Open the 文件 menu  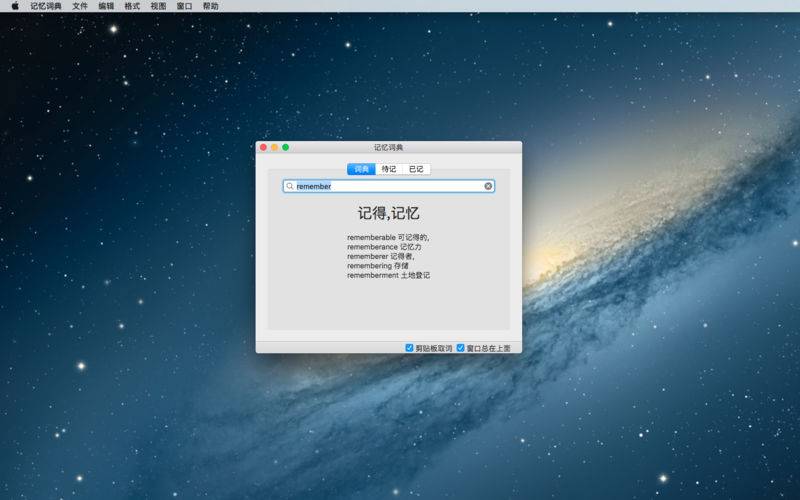[x=80, y=6]
